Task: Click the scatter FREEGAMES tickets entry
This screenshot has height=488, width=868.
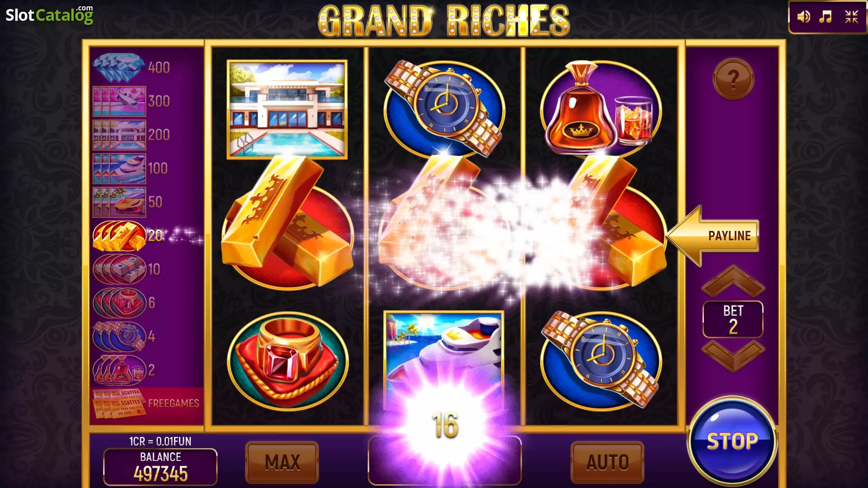Action: pos(146,404)
